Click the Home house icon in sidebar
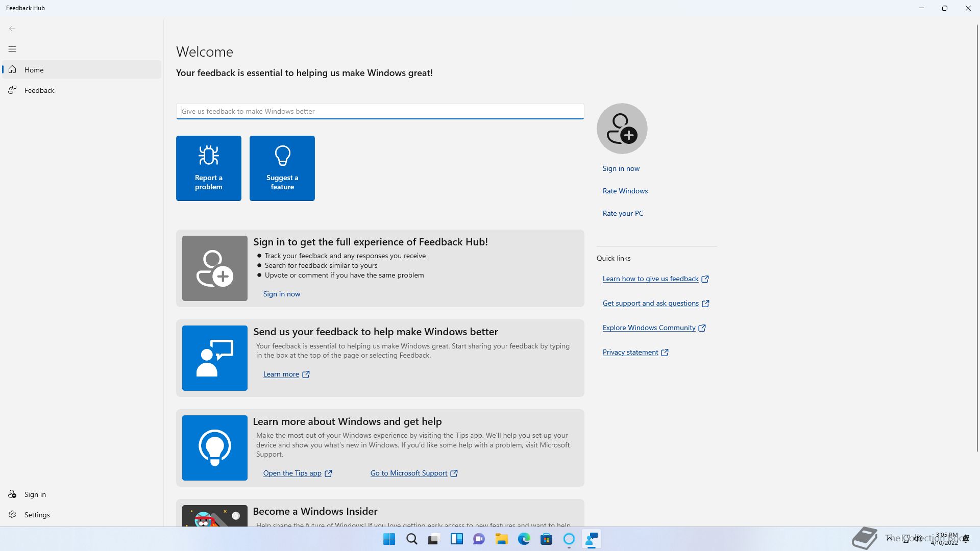 coord(12,70)
